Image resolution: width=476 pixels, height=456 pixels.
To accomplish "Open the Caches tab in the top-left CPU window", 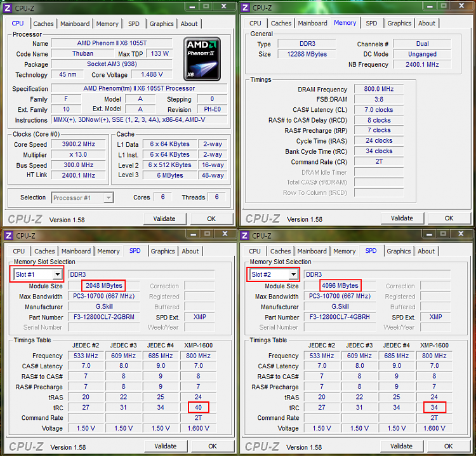I will point(43,23).
